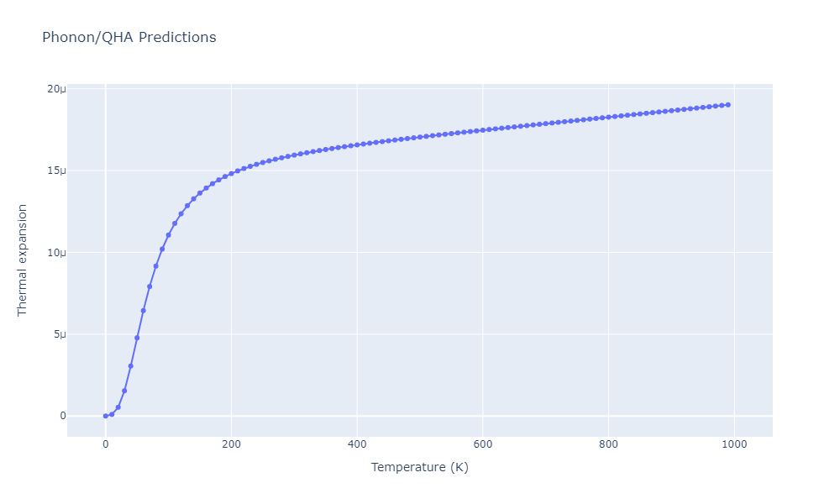Select the data point at 800 K

pyautogui.click(x=609, y=118)
